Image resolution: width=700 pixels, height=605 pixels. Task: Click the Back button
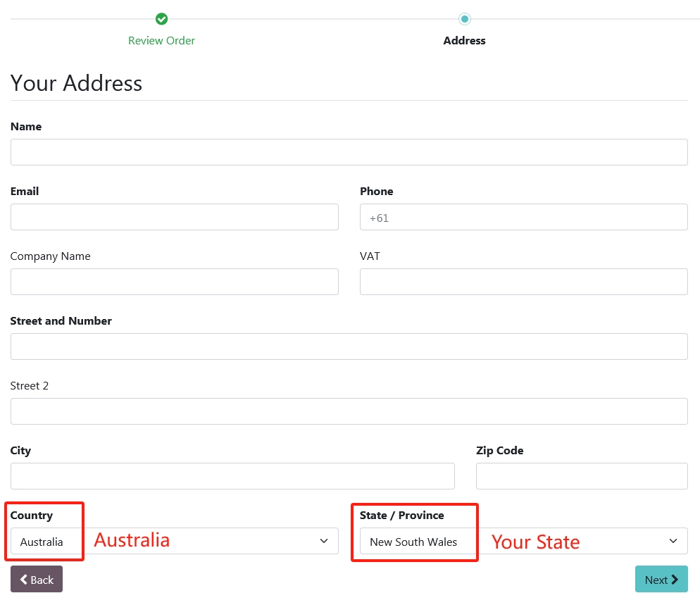point(36,579)
